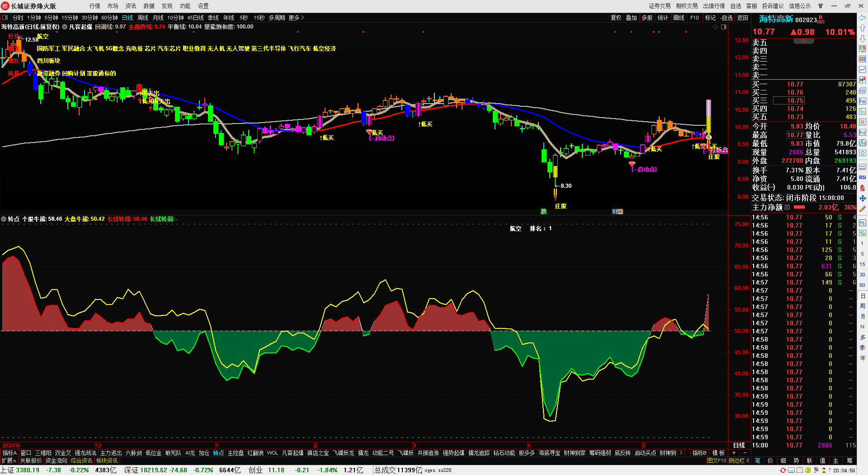
Task: Open 统计 statistics dropdown
Action: [663, 18]
